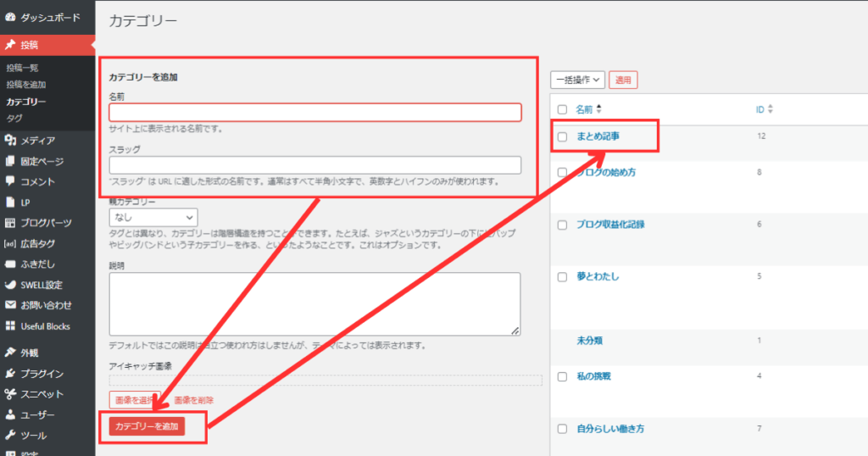868x456 pixels.
Task: Toggle the select-all checkbox in table header
Action: [562, 109]
